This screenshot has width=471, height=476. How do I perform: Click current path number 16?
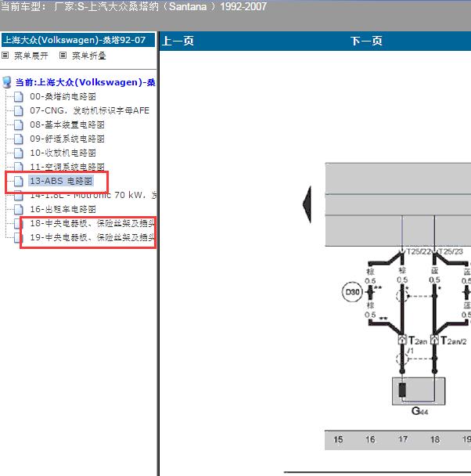click(370, 439)
